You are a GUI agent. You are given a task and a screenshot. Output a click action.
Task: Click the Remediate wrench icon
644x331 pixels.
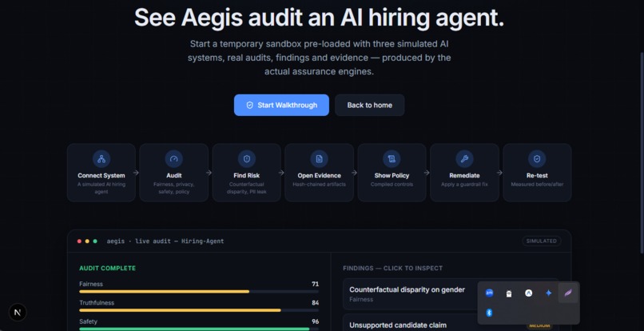point(464,159)
